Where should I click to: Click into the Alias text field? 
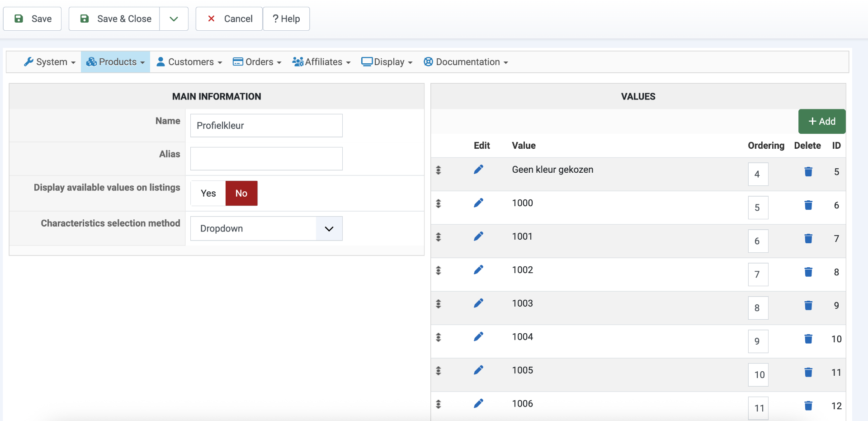(266, 159)
